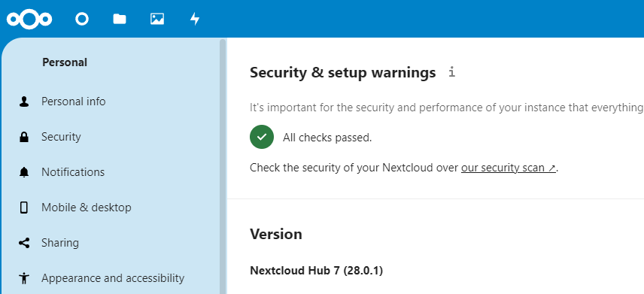
Task: Click the phone icon beside Mobile & desktop
Action: click(x=24, y=208)
